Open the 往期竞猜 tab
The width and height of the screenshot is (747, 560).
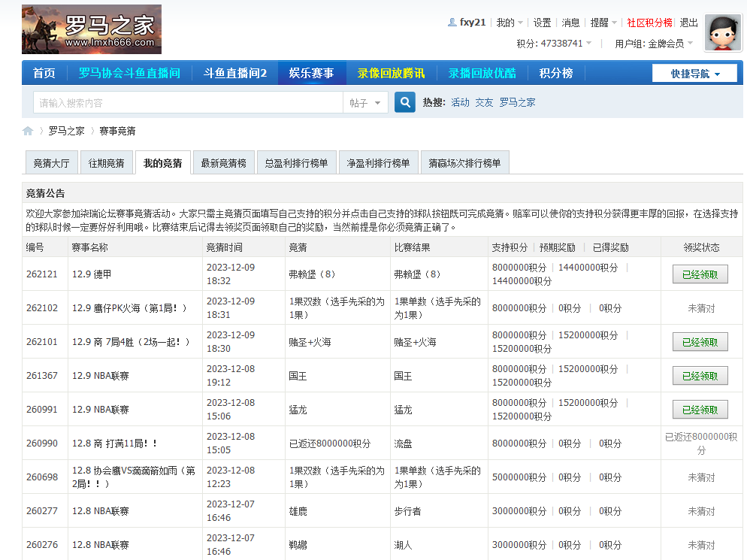106,162
